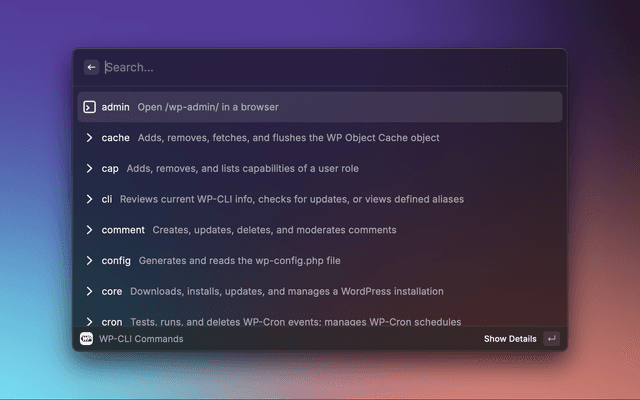Viewport: 640px width, 400px height.
Task: Select the admin command description text
Action: click(208, 107)
